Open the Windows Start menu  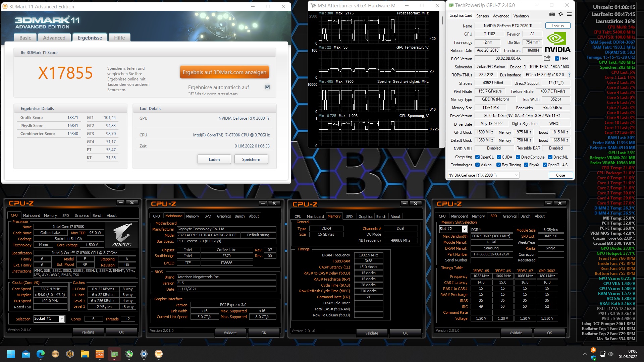pyautogui.click(x=11, y=354)
